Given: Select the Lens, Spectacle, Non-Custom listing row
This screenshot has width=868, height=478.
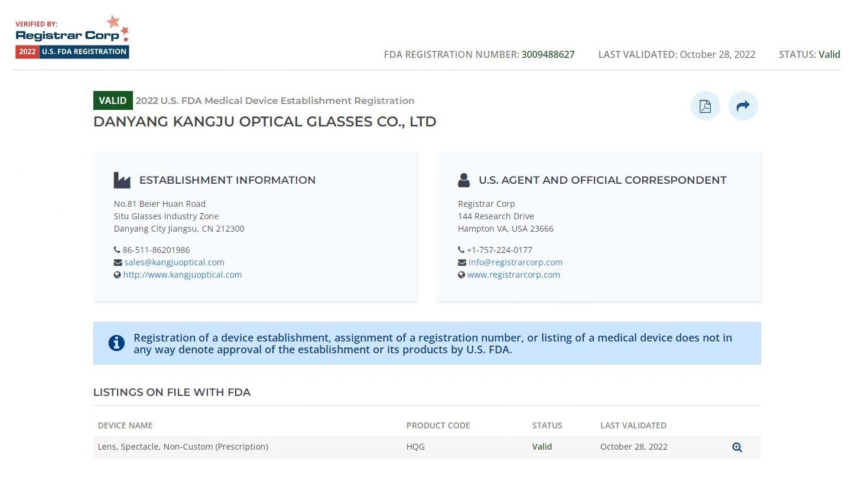Looking at the screenshot, I should tap(183, 447).
